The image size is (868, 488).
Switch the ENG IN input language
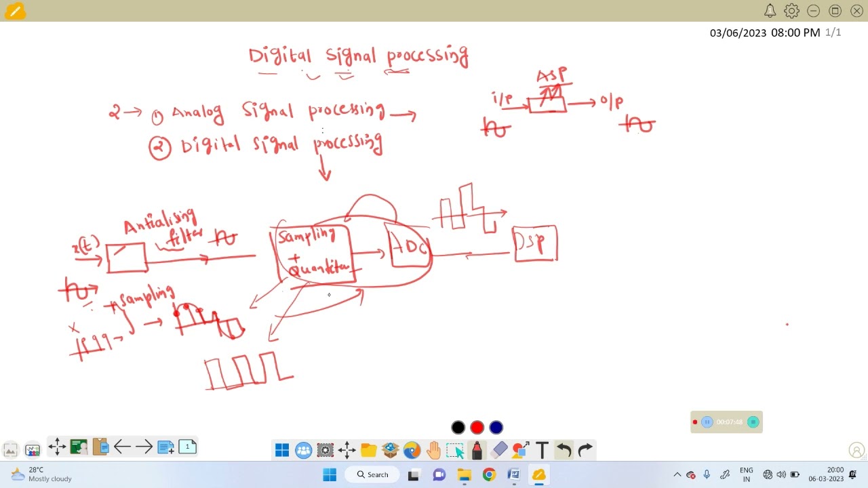747,474
